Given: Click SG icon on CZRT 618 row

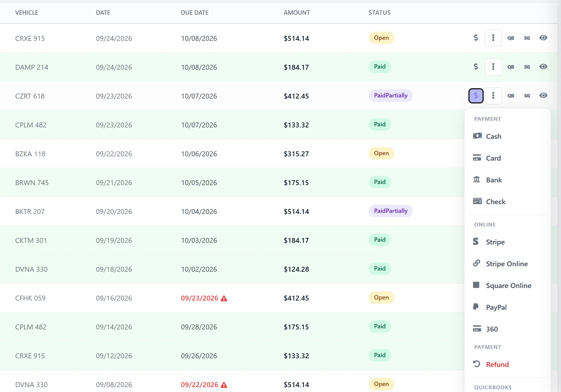Looking at the screenshot, I should [527, 96].
